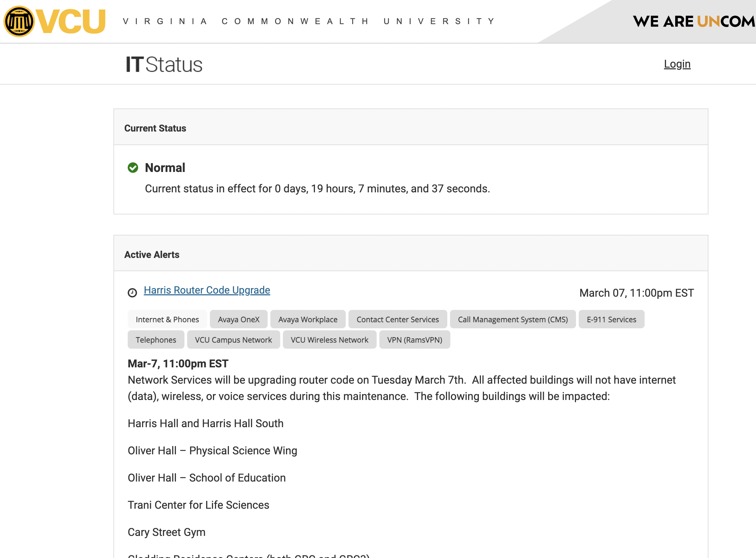Select the VPN (RamsVPN) tag

pyautogui.click(x=414, y=340)
